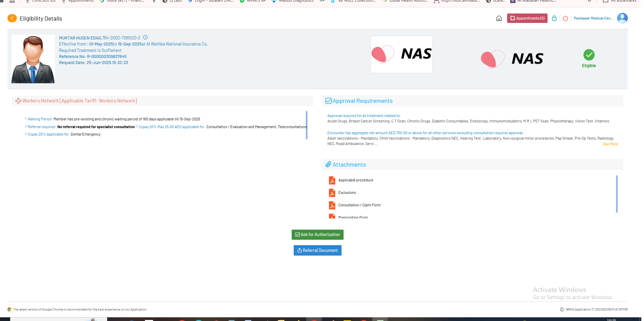This screenshot has height=321, width=644.
Task: Click the red power logout icon
Action: [565, 18]
